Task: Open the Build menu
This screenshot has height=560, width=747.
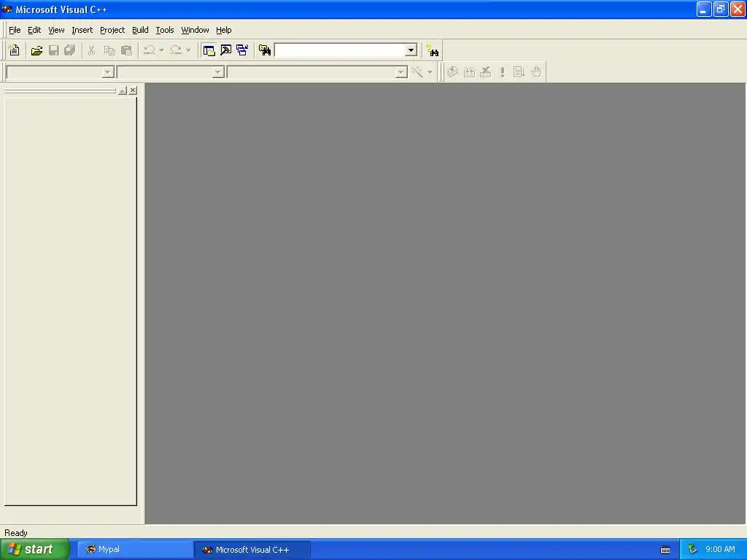Action: pyautogui.click(x=140, y=30)
